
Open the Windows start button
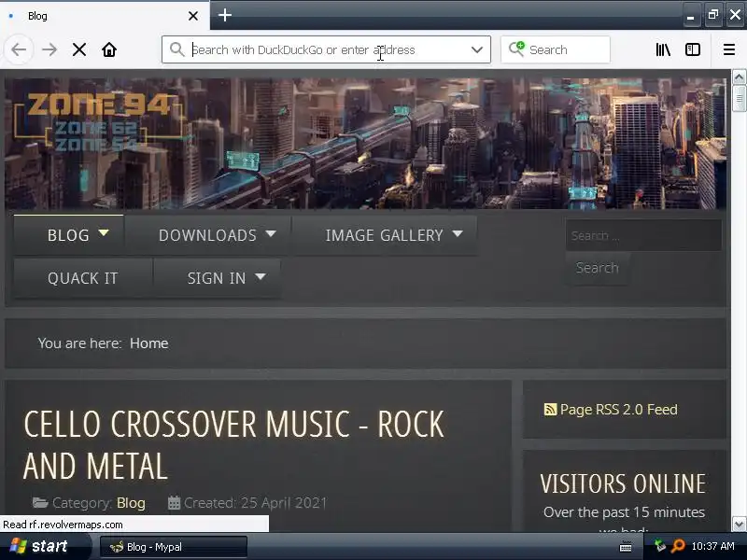tap(45, 546)
